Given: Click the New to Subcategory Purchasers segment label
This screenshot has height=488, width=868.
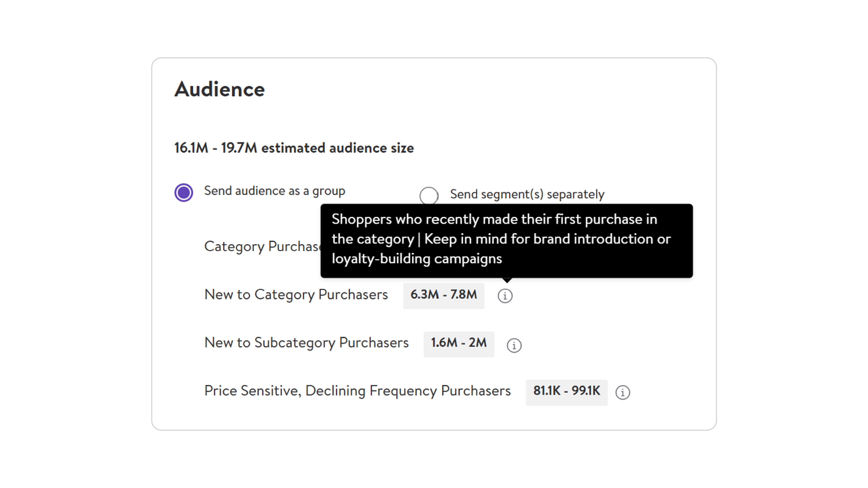Looking at the screenshot, I should (x=306, y=343).
